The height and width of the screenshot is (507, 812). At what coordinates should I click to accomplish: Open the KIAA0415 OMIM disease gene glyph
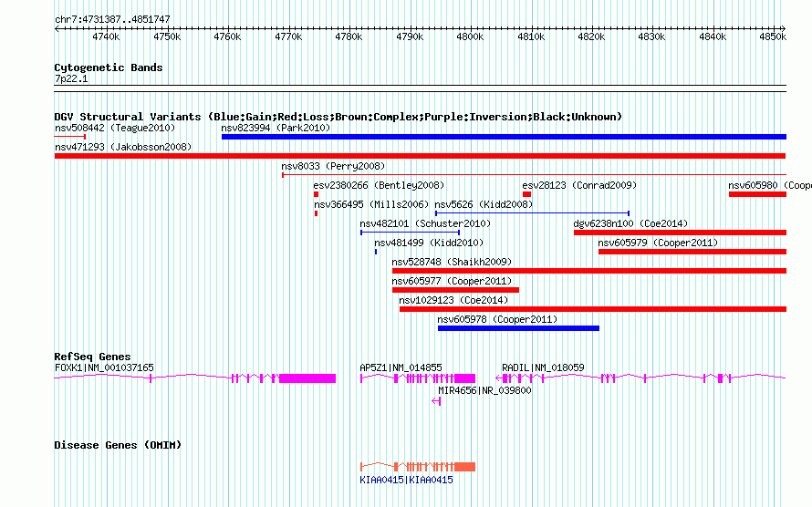pyautogui.click(x=418, y=467)
